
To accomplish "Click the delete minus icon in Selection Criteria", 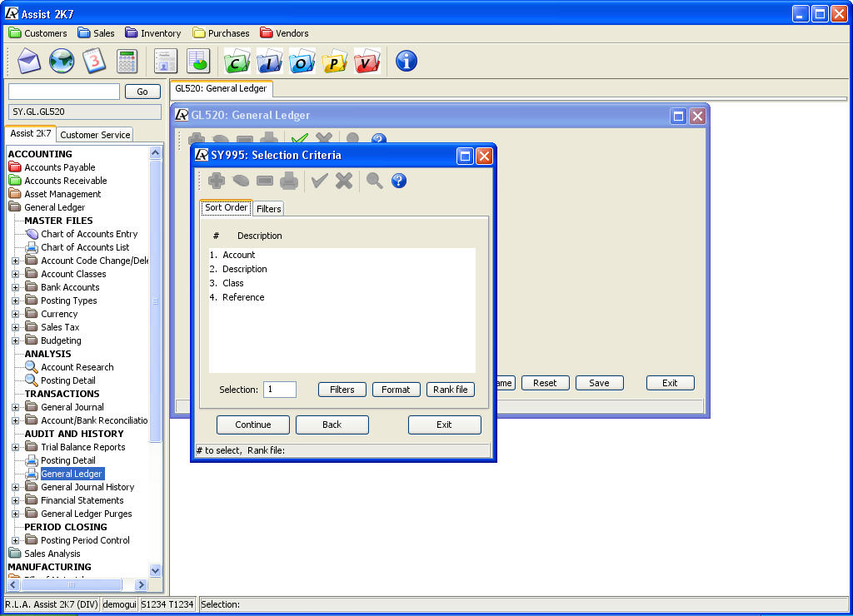I will (x=265, y=181).
